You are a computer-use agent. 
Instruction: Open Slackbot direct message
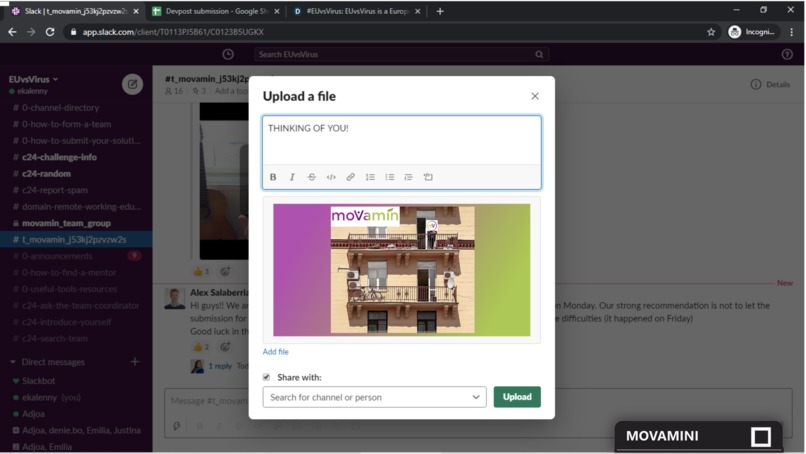click(x=76, y=381)
